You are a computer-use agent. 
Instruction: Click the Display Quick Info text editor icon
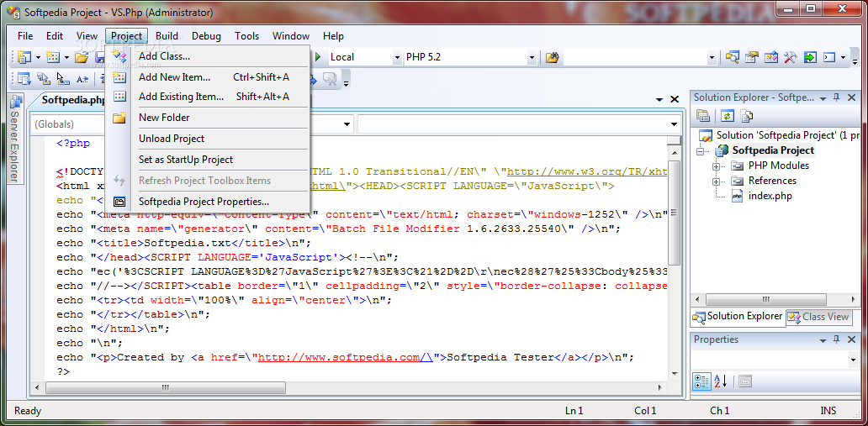pos(63,79)
